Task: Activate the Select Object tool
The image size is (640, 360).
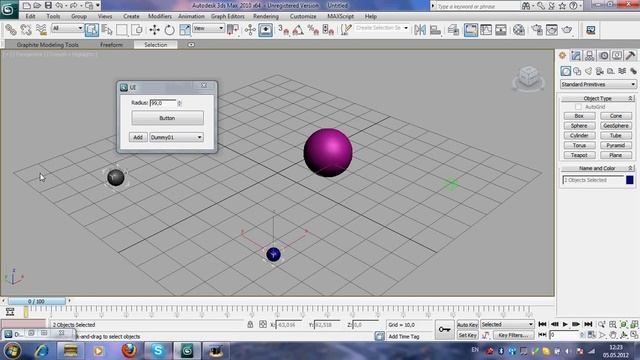Action: coord(91,29)
